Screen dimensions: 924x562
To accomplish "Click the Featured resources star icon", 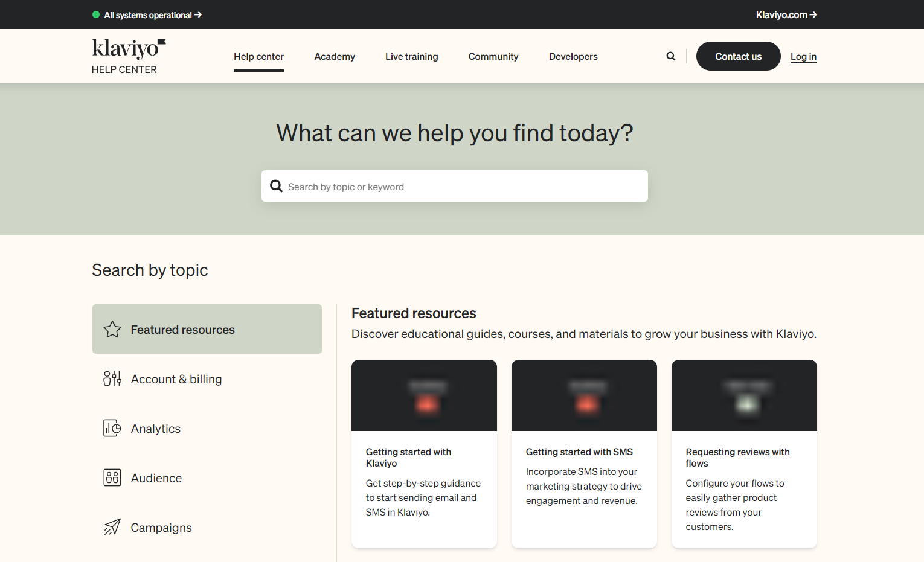I will pyautogui.click(x=112, y=329).
